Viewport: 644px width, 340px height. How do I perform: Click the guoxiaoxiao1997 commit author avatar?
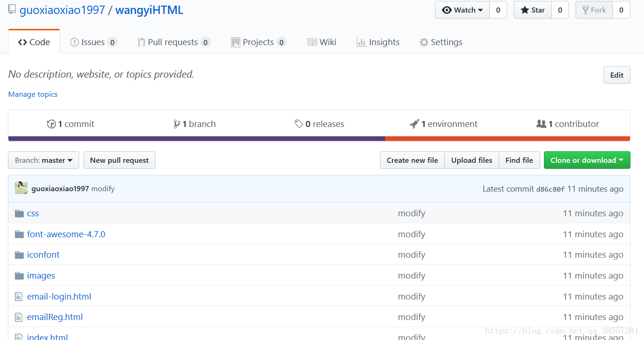[x=21, y=188]
